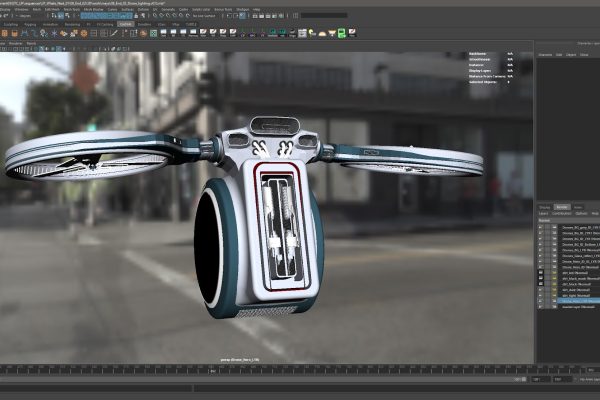This screenshot has height=400, width=600.
Task: Toggle renderable icon for skin_black_mask layer
Action: (540, 279)
